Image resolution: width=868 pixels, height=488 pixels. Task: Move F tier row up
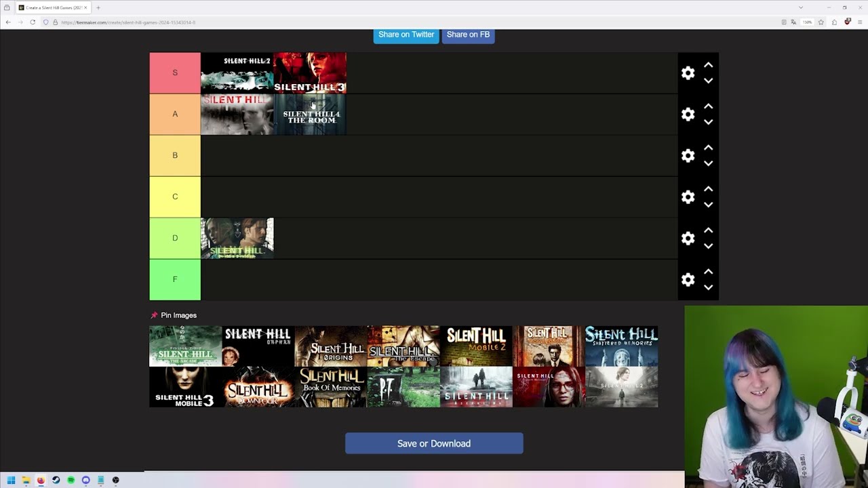(708, 272)
